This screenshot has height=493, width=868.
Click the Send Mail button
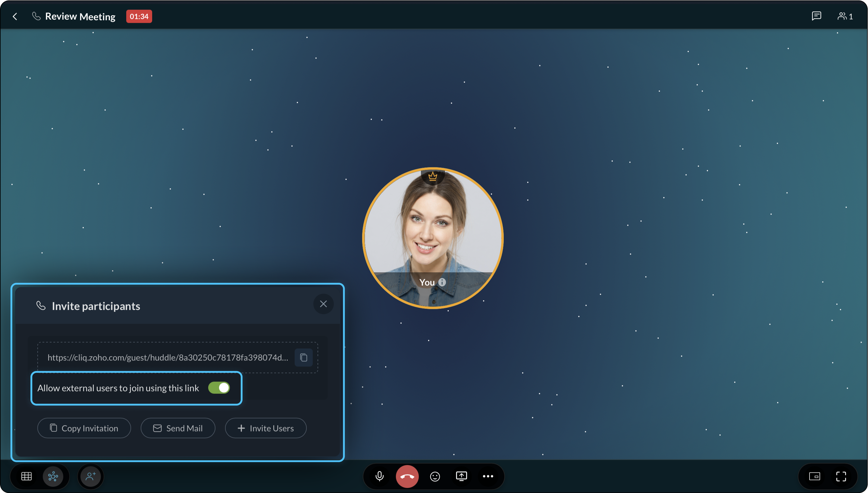coord(178,428)
